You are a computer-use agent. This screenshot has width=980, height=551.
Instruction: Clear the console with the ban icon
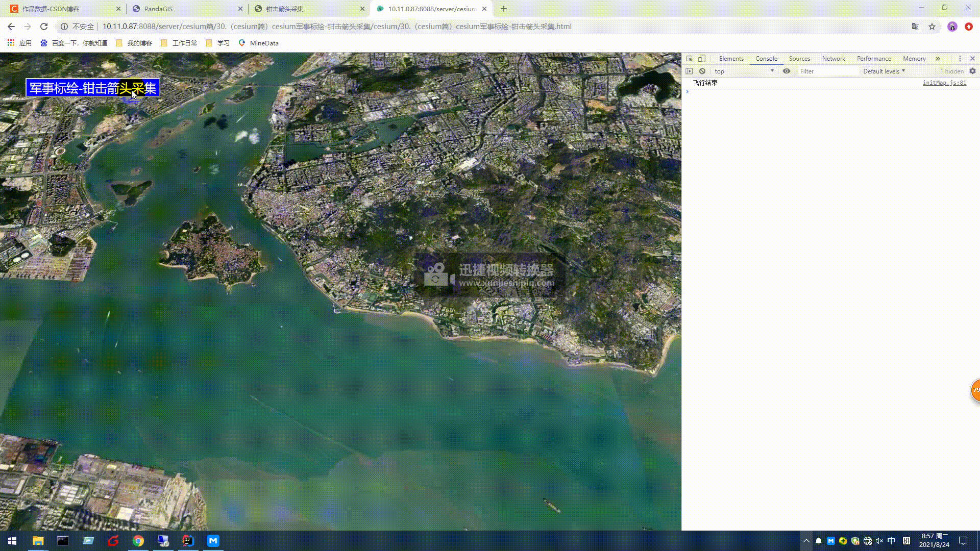(x=702, y=71)
